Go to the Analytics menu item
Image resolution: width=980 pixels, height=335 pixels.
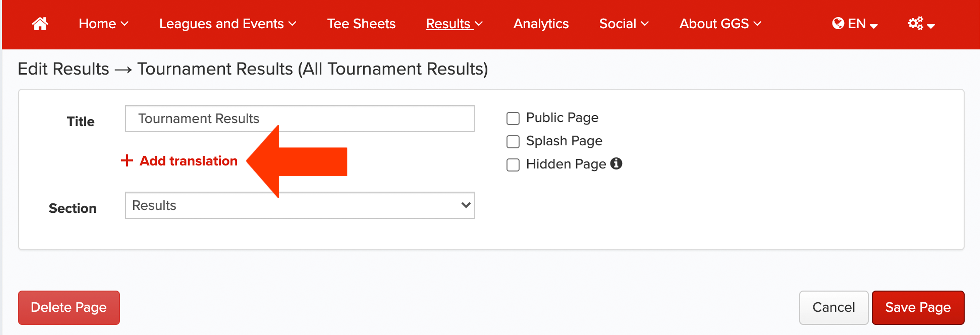point(541,24)
